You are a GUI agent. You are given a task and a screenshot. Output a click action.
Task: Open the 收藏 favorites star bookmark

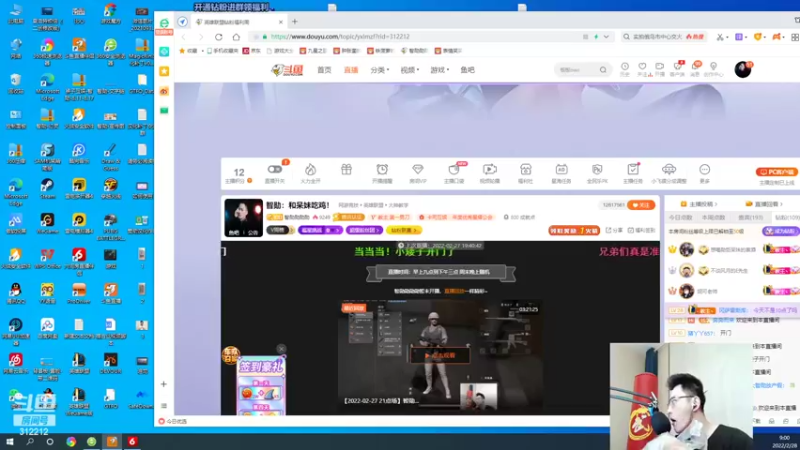tap(188, 51)
